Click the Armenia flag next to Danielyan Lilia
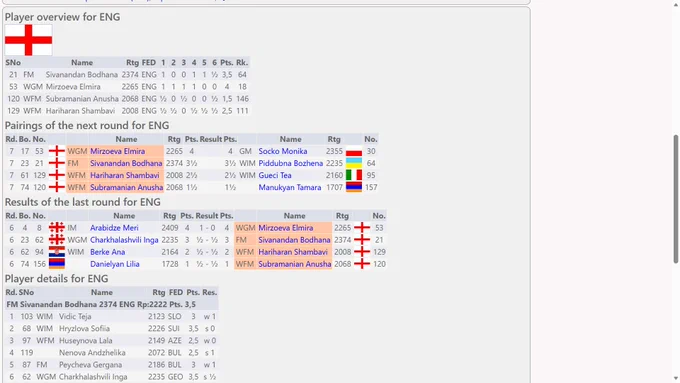680x383 pixels. coord(57,265)
